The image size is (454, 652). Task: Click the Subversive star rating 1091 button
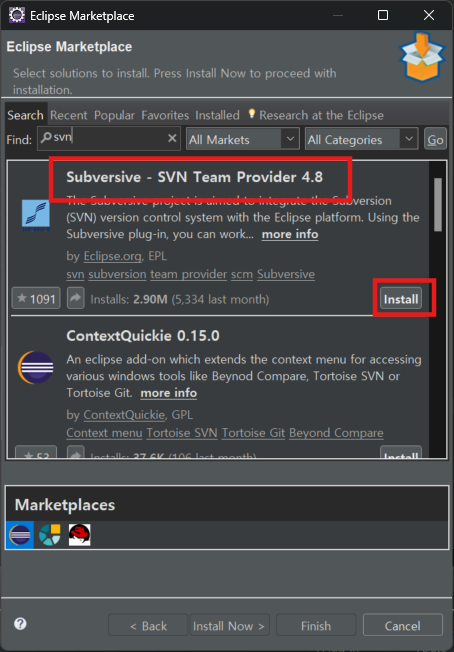pos(36,299)
